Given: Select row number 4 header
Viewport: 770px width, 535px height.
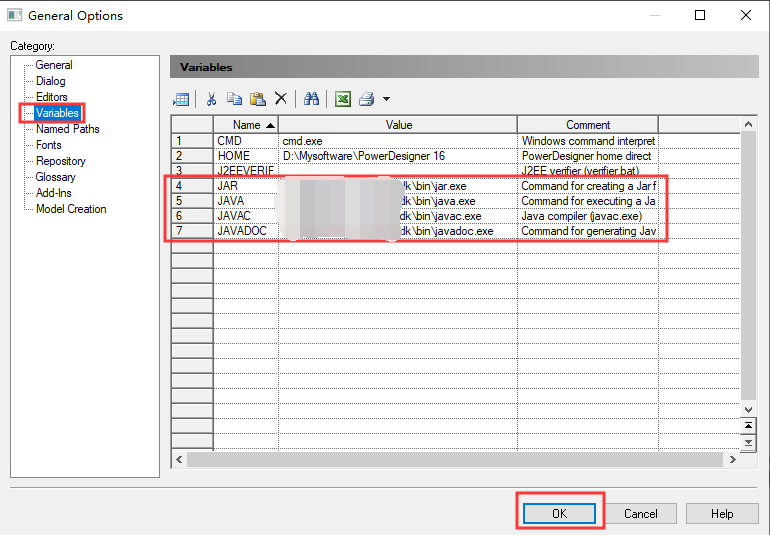Looking at the screenshot, I should click(x=192, y=186).
